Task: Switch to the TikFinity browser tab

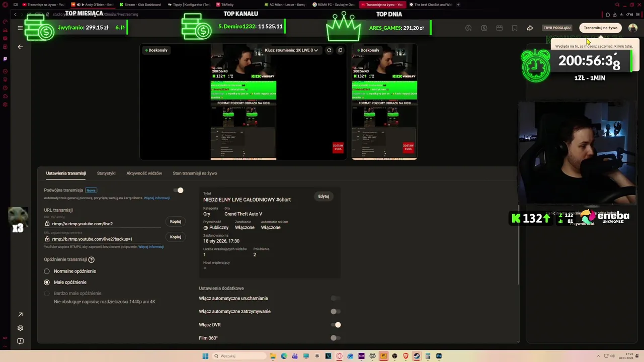Action: click(x=225, y=5)
